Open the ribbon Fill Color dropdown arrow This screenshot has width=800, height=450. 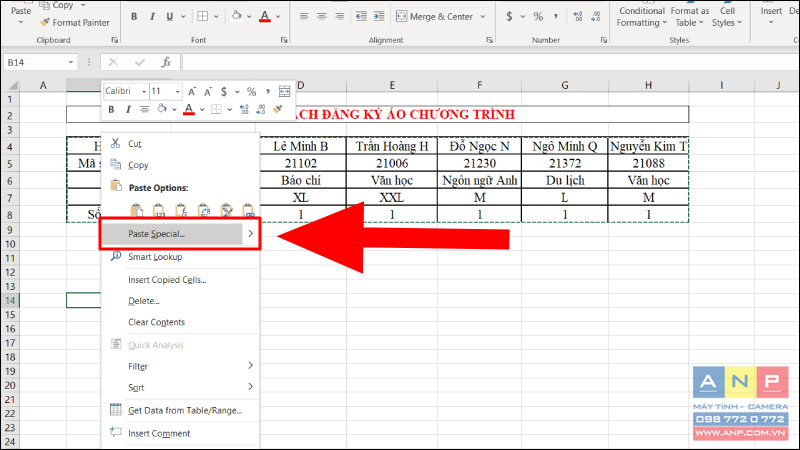click(x=249, y=17)
